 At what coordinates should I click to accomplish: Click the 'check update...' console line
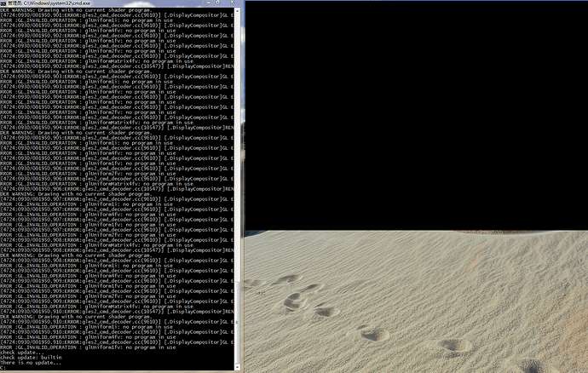[x=22, y=353]
